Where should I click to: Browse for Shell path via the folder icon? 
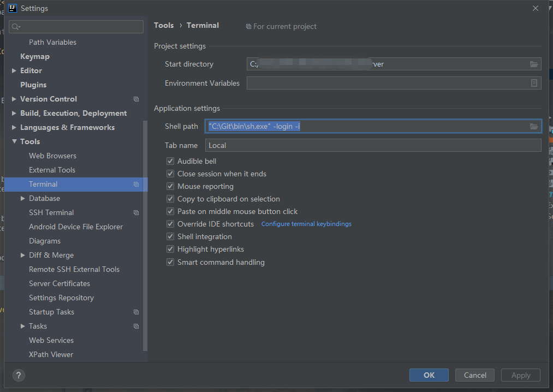[x=533, y=126]
